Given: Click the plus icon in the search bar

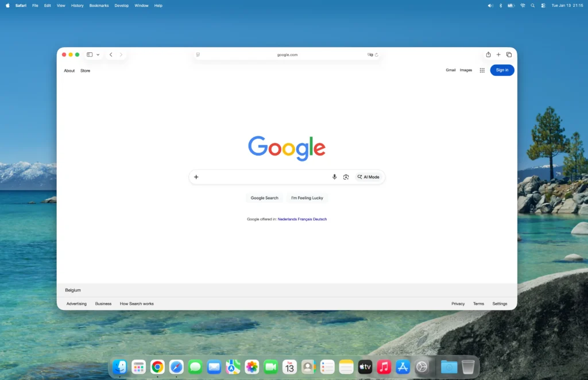Looking at the screenshot, I should (196, 177).
